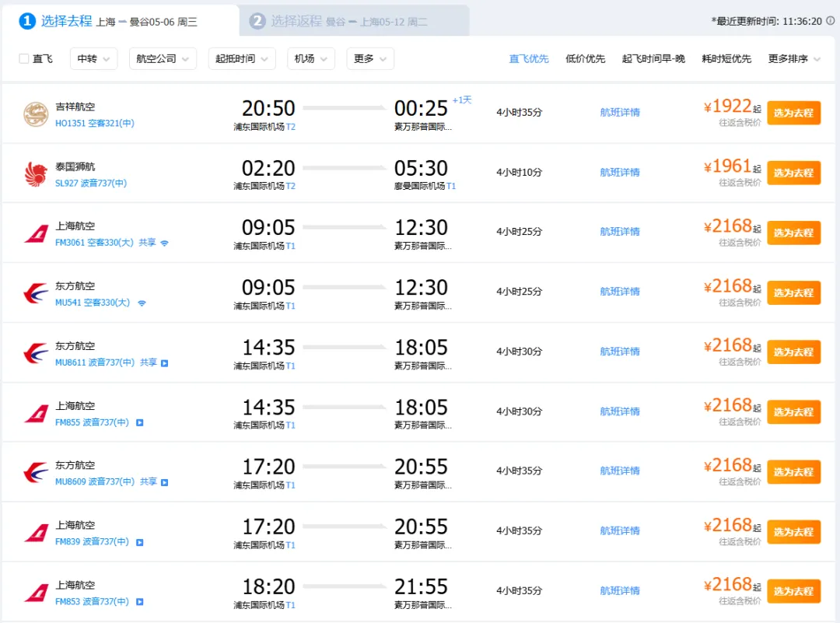Click flight number HO1351 空客321(中)
The height and width of the screenshot is (623, 840).
(x=95, y=123)
